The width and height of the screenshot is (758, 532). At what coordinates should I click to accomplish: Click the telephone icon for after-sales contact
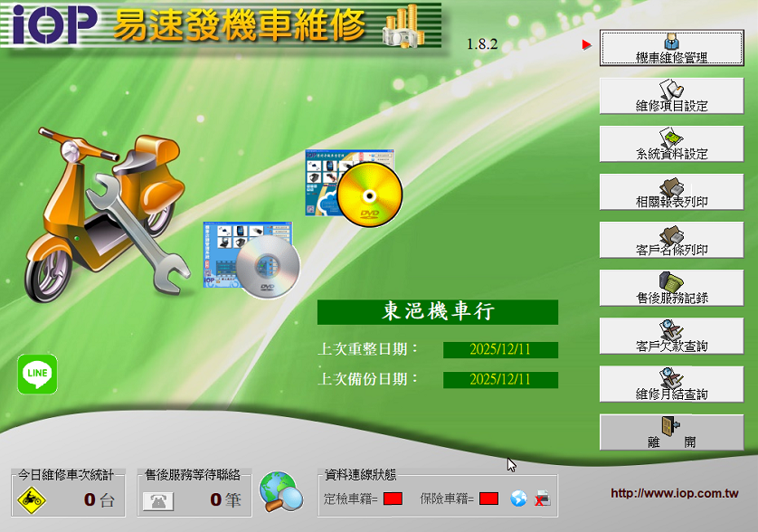(158, 499)
